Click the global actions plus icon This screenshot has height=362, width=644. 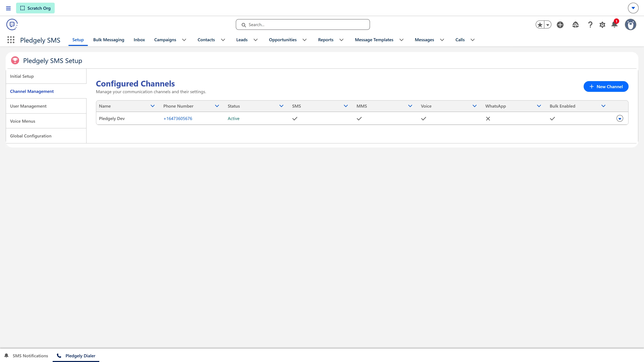[560, 25]
